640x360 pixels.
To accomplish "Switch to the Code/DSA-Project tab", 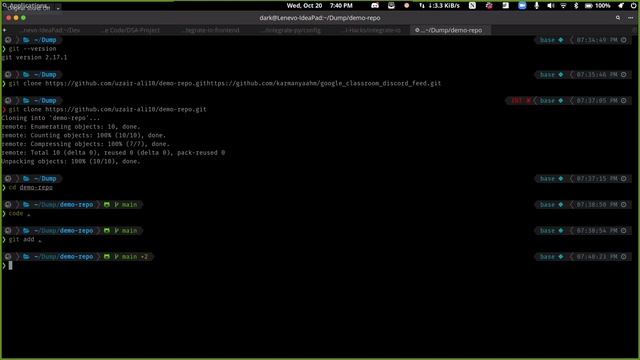I will (x=131, y=30).
